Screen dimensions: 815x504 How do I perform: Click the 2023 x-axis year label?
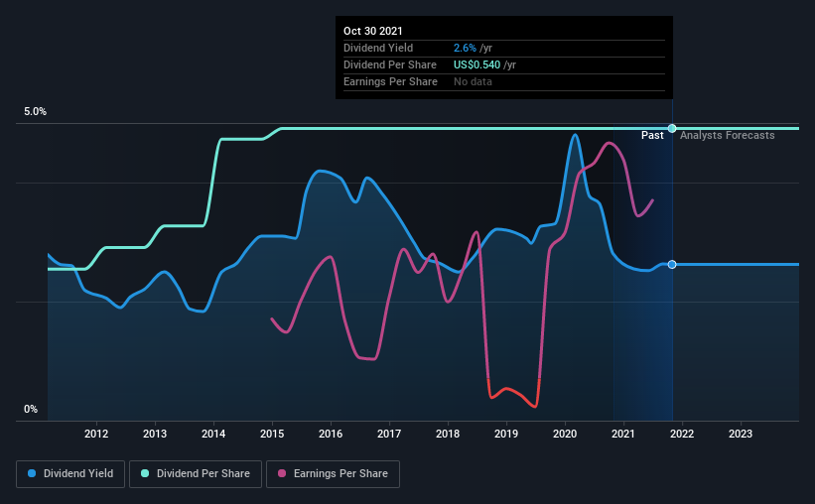coord(741,434)
